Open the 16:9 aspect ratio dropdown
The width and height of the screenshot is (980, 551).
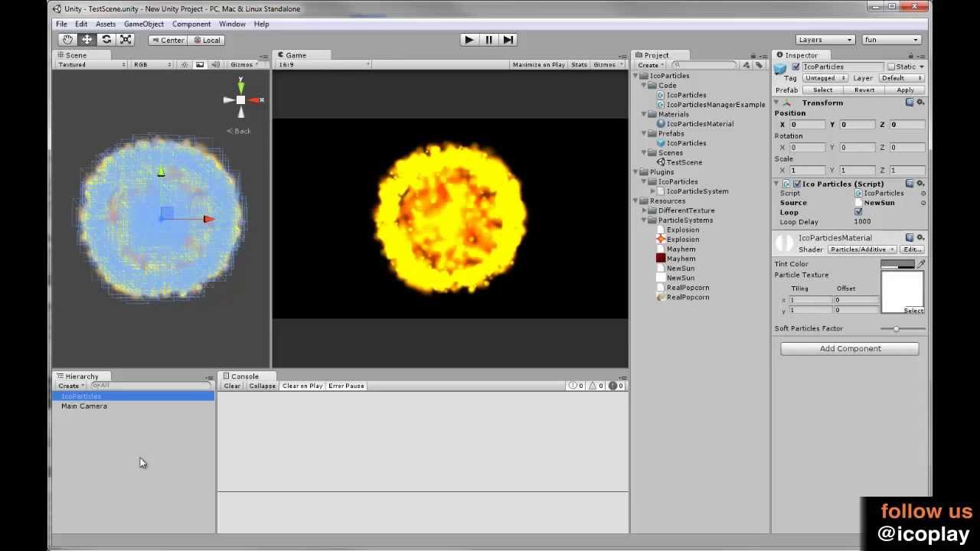[x=324, y=65]
